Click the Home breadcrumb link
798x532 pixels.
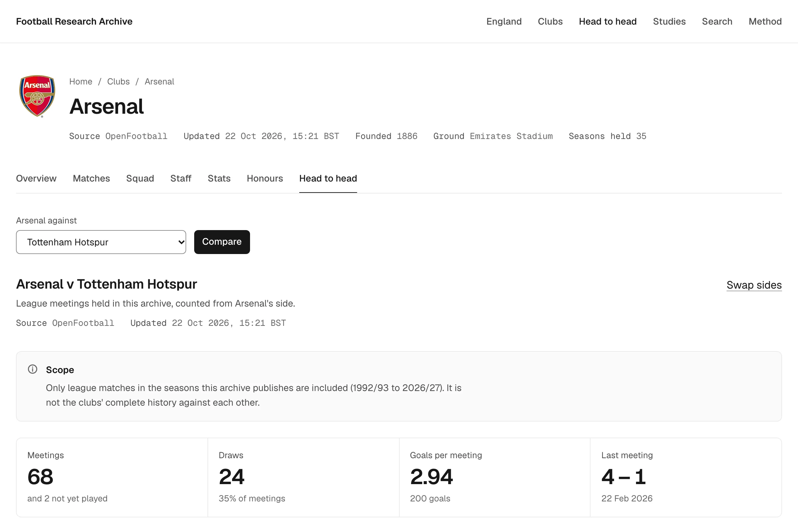81,81
